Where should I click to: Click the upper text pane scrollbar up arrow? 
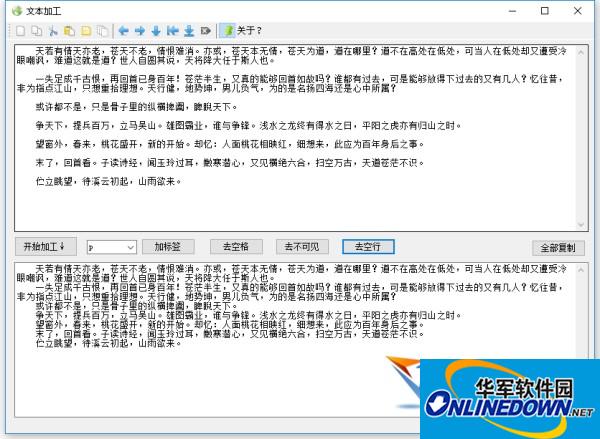(581, 52)
